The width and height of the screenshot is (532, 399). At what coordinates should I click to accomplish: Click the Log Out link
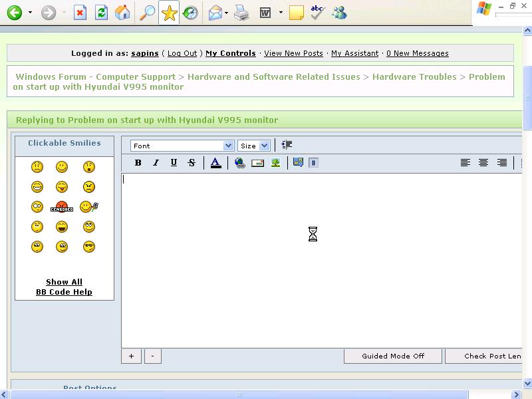[182, 53]
